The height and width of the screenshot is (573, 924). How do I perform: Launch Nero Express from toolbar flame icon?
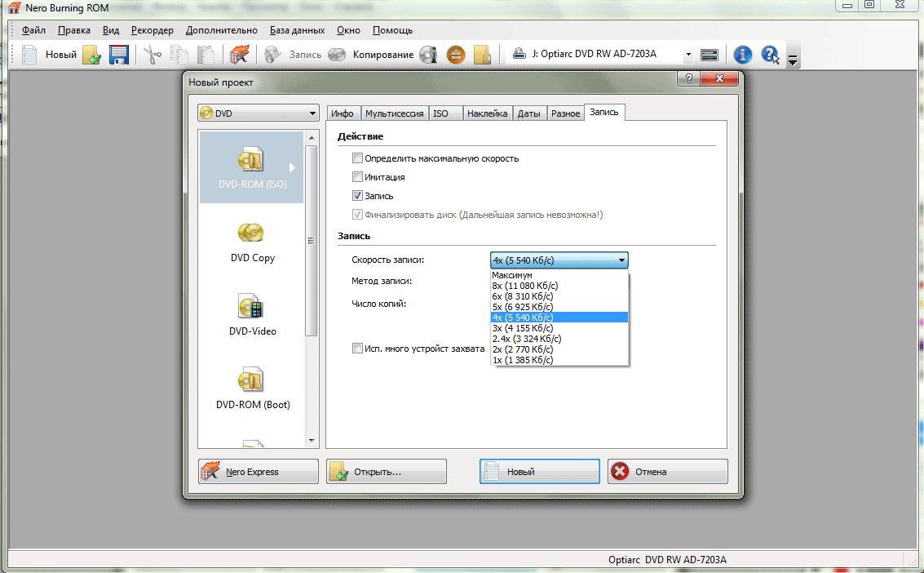[239, 54]
